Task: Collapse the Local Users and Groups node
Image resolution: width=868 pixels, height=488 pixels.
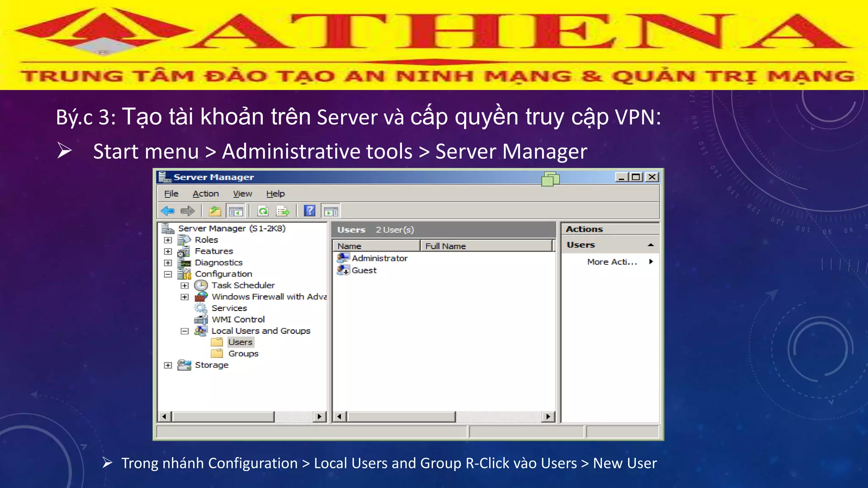Action: click(x=184, y=331)
